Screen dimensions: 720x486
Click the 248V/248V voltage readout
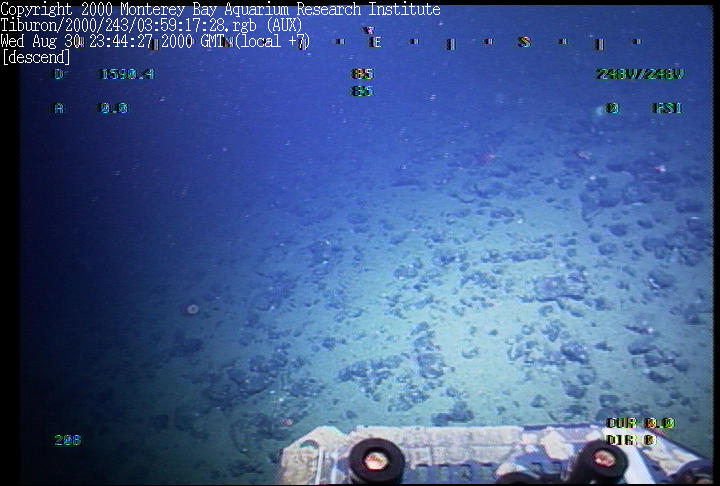click(x=640, y=74)
